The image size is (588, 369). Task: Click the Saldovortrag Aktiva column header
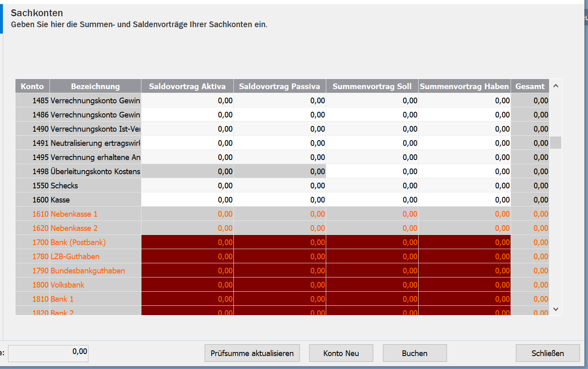click(187, 86)
